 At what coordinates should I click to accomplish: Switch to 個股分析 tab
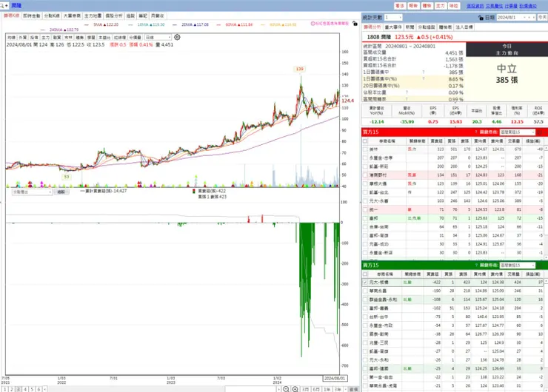coord(114,16)
